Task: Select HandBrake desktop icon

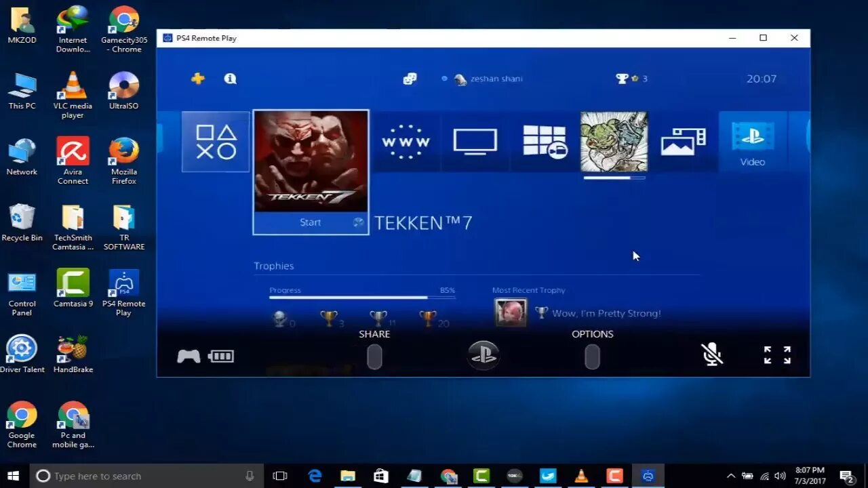Action: tap(73, 354)
